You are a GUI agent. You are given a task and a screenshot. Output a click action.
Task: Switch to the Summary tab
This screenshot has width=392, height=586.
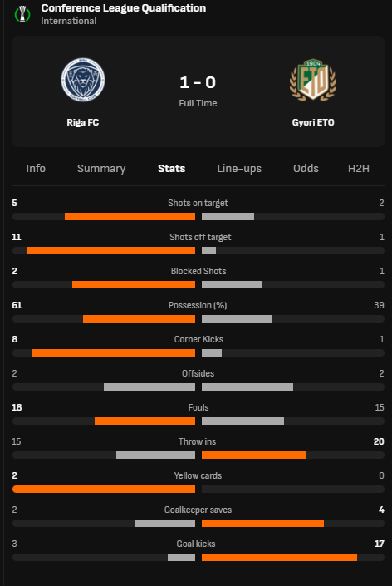click(101, 169)
